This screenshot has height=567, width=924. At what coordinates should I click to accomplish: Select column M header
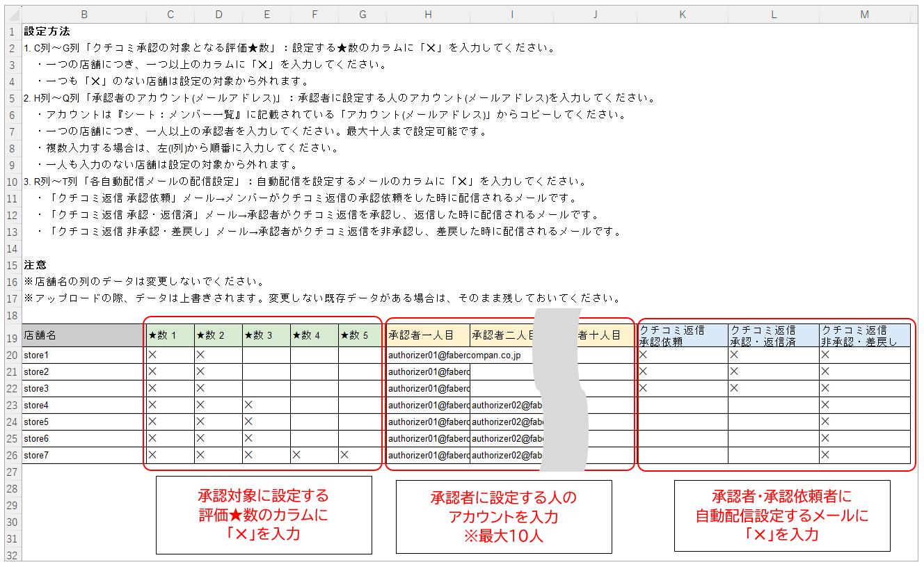(x=865, y=14)
